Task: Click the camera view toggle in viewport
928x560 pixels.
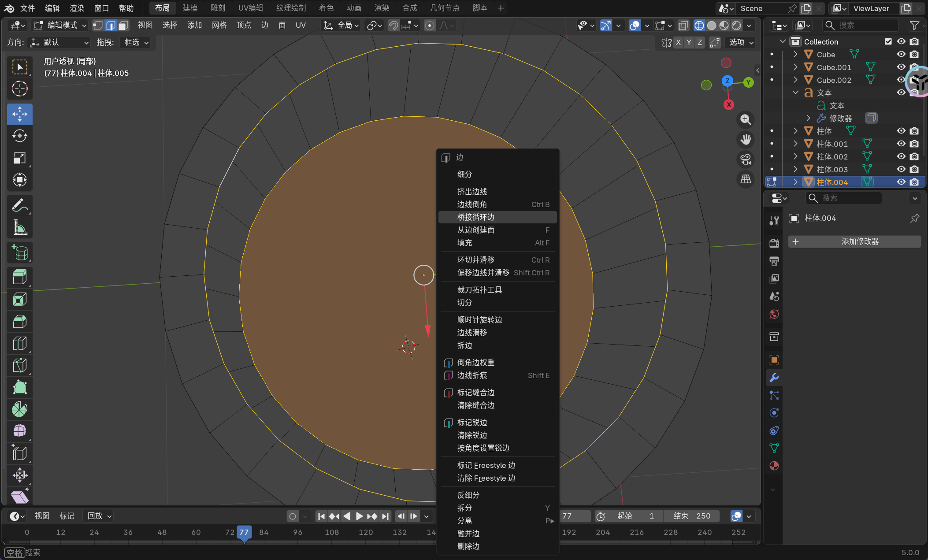Action: tap(746, 159)
